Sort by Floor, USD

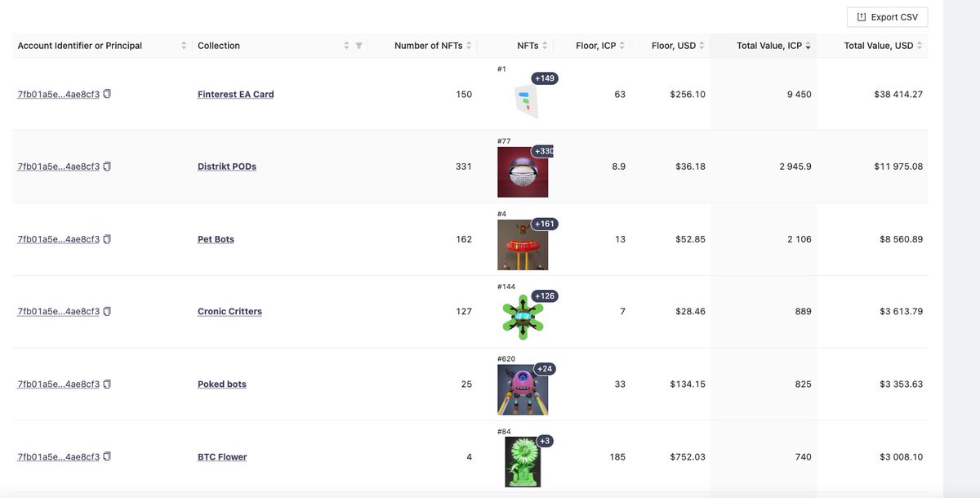[702, 46]
